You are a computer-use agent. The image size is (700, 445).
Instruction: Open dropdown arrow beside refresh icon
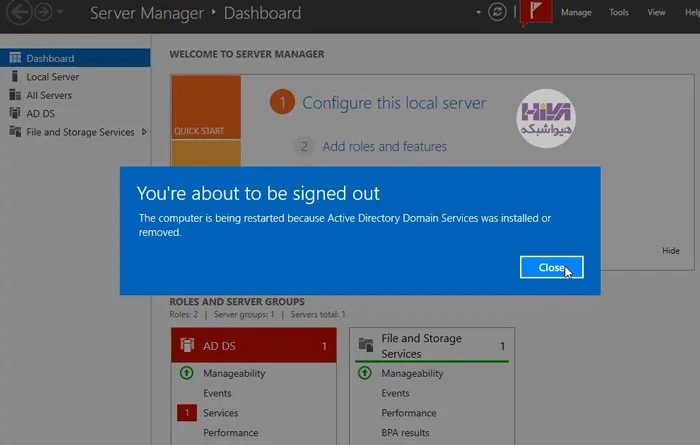[x=478, y=12]
